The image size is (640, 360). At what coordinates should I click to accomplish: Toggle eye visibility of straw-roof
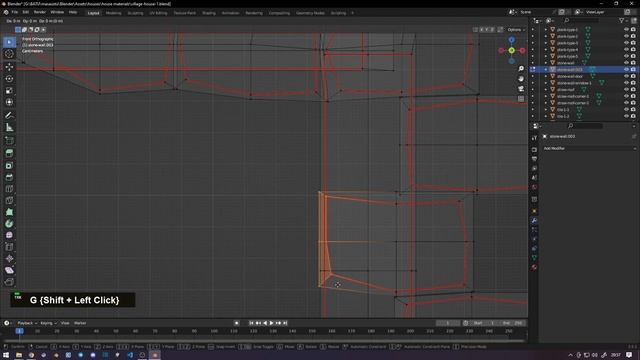point(626,89)
